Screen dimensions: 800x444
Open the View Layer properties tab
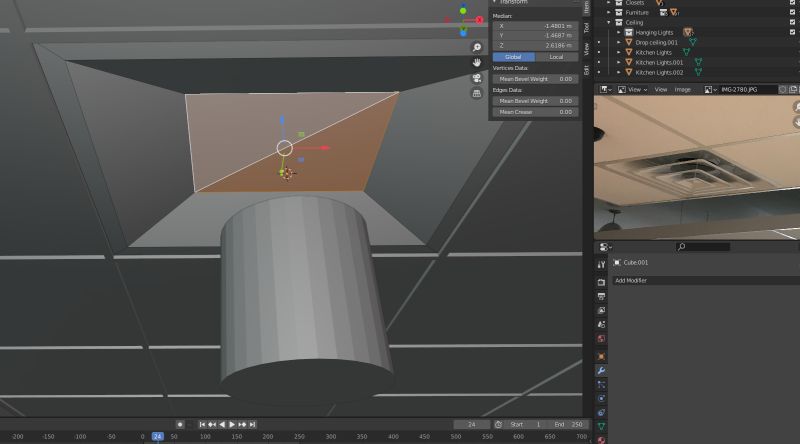click(601, 310)
